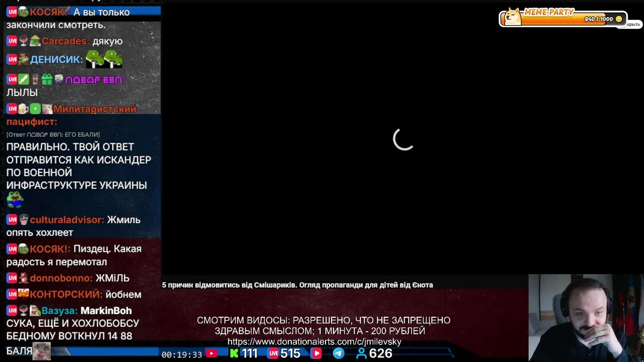Click the viewer person icon beside 626
The image size is (644, 362).
[361, 353]
